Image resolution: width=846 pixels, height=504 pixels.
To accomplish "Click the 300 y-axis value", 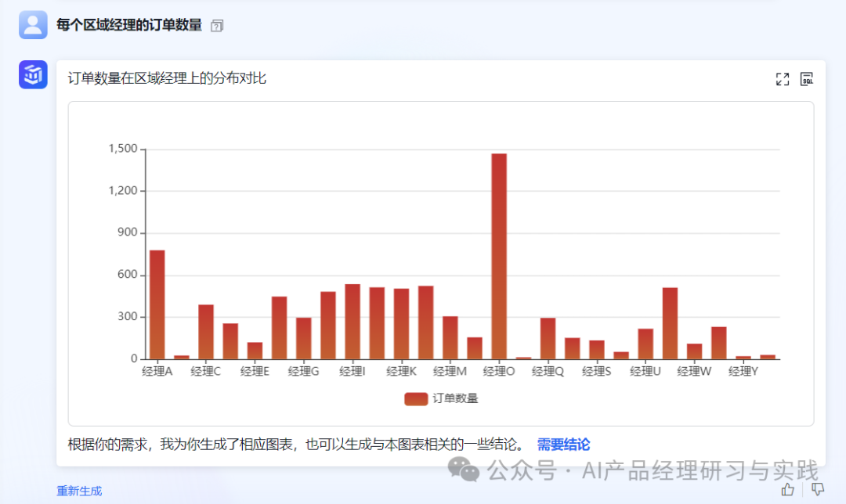I will point(128,316).
